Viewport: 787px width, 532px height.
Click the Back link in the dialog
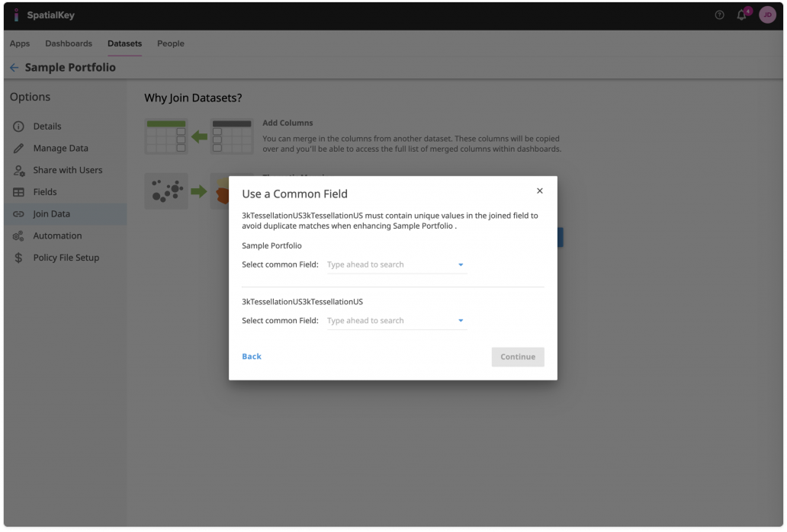251,356
